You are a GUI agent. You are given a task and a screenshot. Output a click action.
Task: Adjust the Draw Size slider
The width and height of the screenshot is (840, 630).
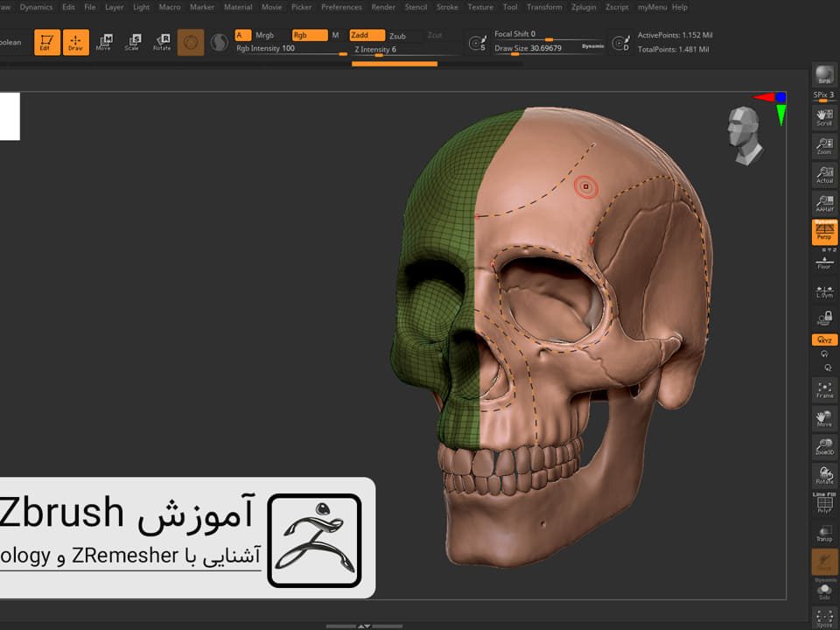(x=535, y=48)
